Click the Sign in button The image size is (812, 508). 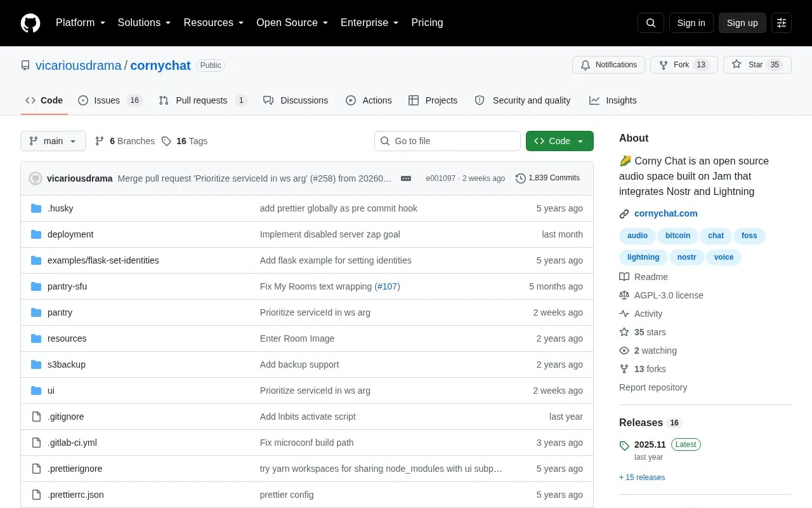point(691,23)
